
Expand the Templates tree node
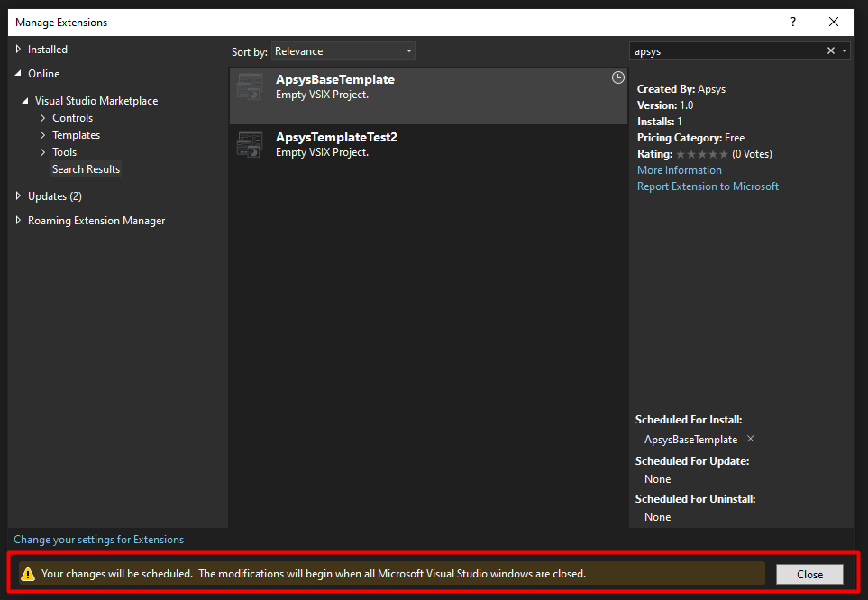pyautogui.click(x=42, y=135)
